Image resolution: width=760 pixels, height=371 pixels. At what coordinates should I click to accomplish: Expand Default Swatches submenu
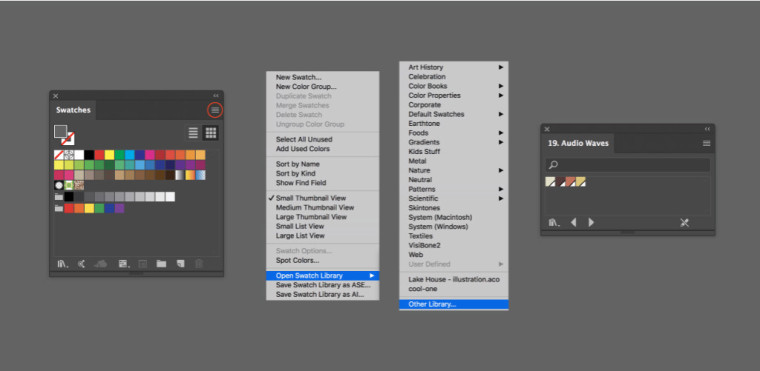454,114
